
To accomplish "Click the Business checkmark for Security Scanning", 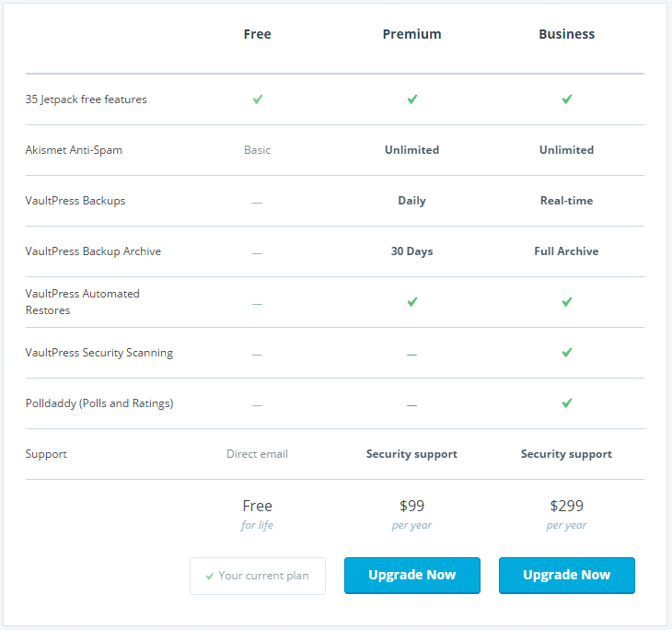I will point(567,353).
